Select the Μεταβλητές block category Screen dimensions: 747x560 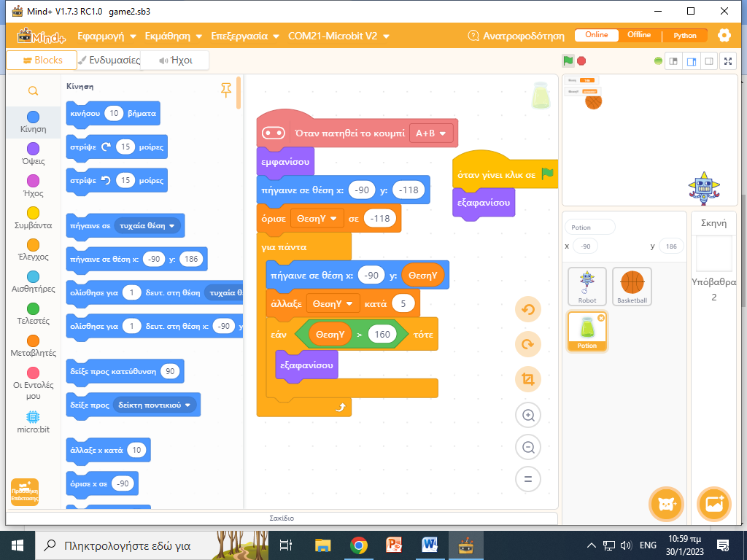(33, 346)
